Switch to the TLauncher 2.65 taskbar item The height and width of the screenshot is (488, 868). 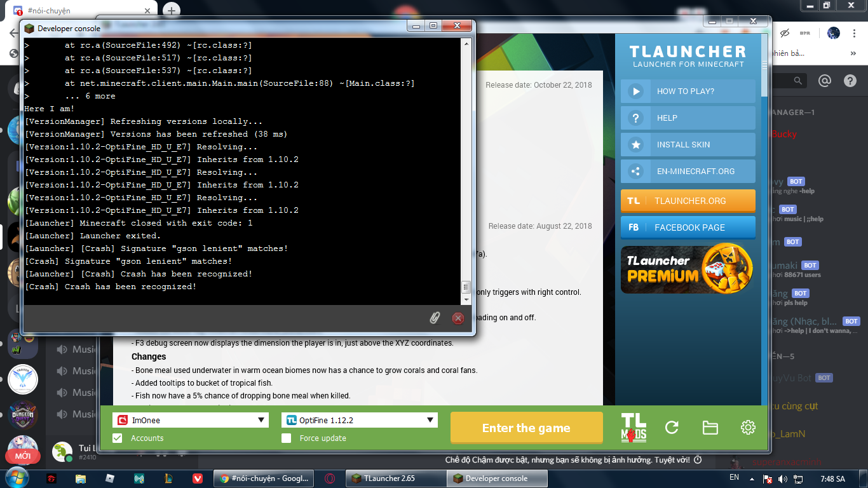pyautogui.click(x=396, y=478)
